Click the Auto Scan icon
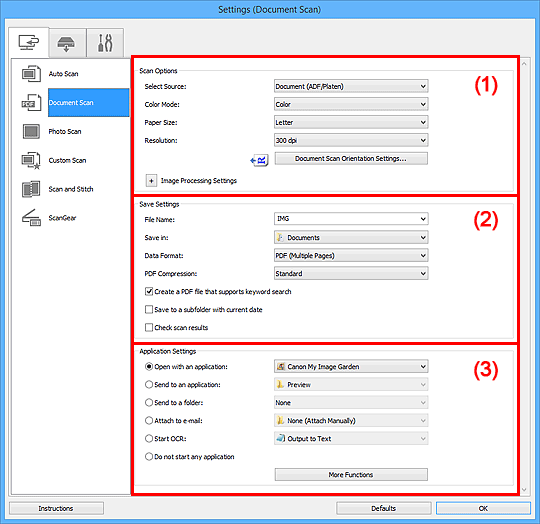 31,74
